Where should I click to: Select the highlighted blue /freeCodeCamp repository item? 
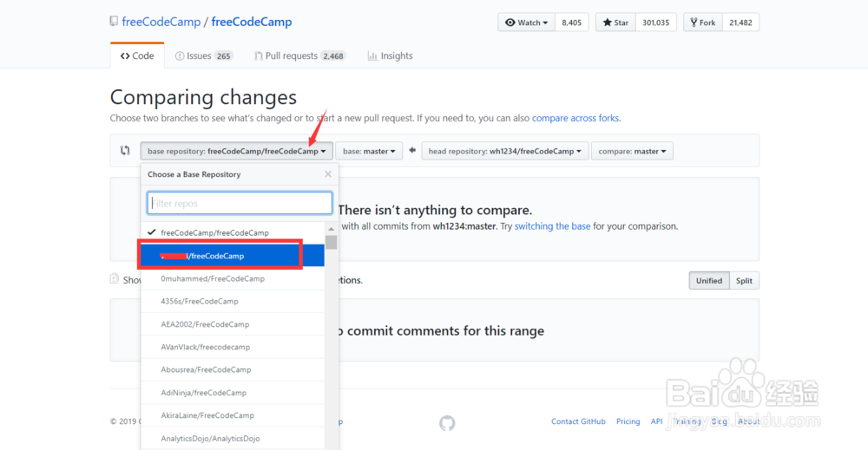click(x=233, y=256)
